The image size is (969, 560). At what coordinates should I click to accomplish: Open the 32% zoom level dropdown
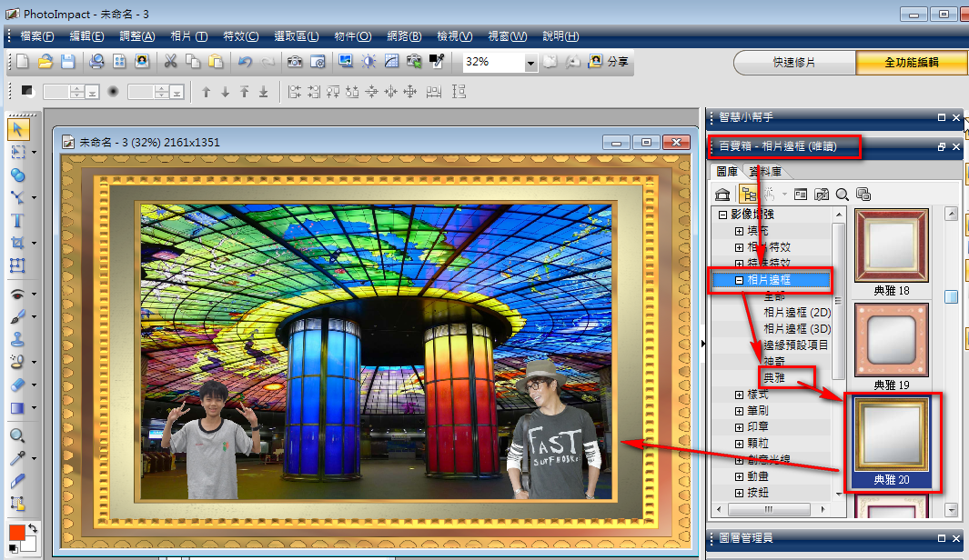point(530,63)
